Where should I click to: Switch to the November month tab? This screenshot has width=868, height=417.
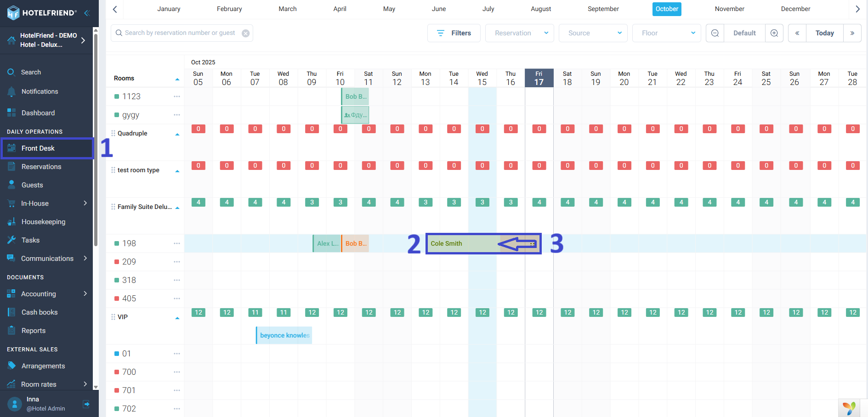tap(729, 9)
